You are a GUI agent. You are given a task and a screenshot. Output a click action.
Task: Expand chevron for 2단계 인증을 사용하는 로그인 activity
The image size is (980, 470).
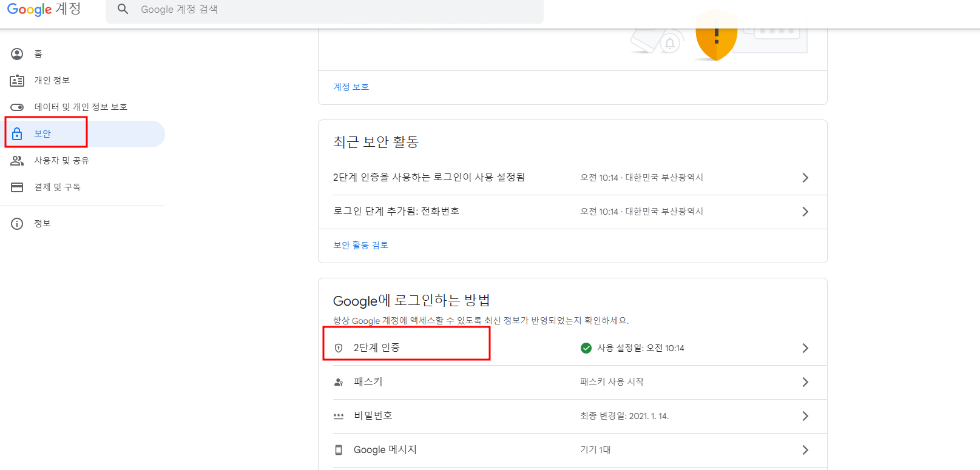click(805, 178)
